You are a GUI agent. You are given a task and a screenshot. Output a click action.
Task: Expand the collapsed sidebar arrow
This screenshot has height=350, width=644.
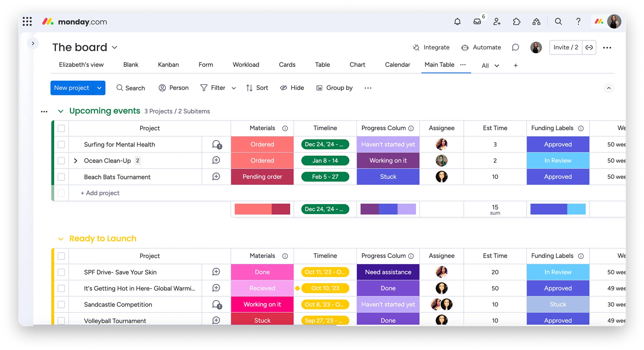pyautogui.click(x=33, y=43)
